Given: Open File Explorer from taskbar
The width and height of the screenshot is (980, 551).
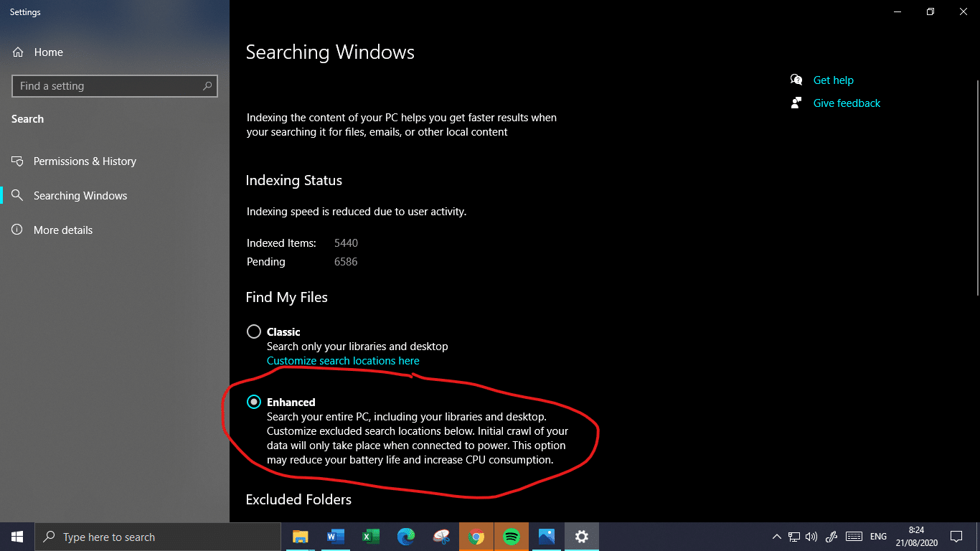Looking at the screenshot, I should [300, 537].
